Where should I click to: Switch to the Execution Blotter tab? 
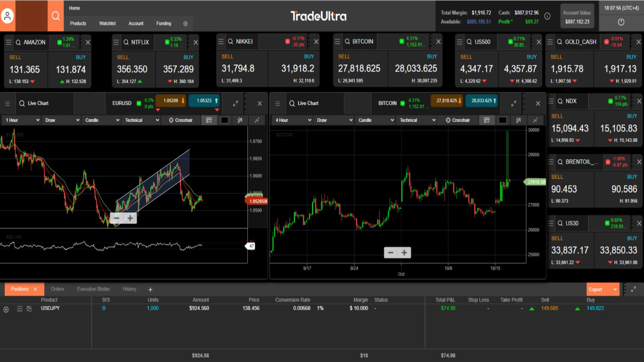click(93, 289)
